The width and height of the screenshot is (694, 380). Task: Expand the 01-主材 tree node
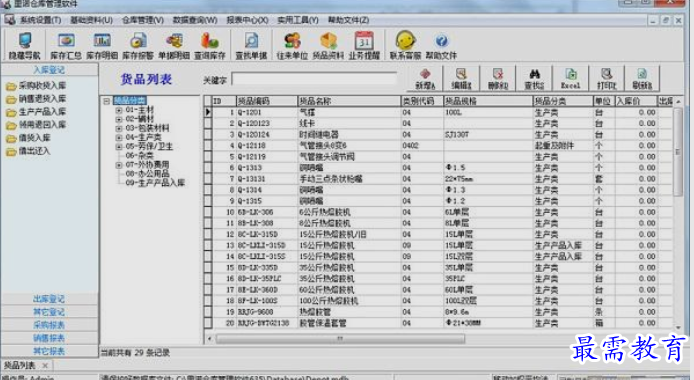coord(119,110)
